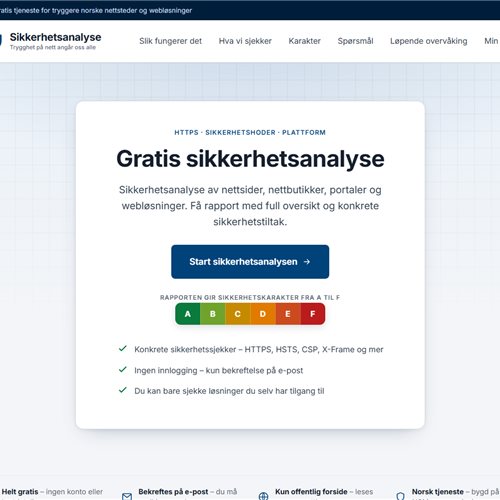Click the HTTPS · SIKKERHETSHODER · PLATTFORM label
Viewport: 500px width, 500px height.
pos(250,132)
